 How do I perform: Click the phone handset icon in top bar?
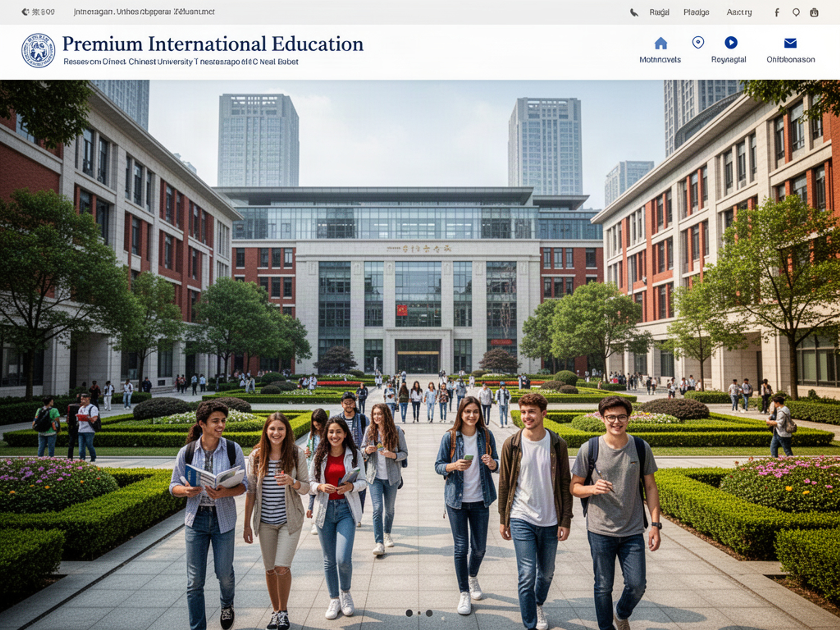click(634, 13)
